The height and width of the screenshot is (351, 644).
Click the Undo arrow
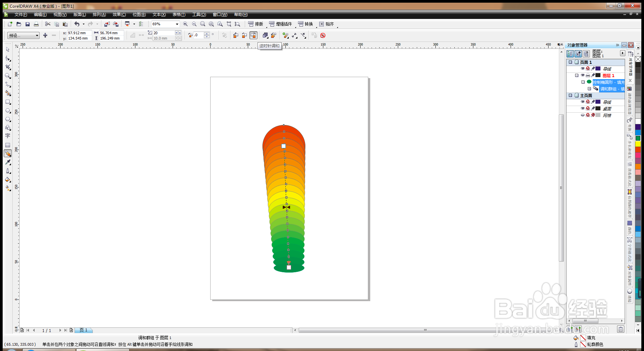pos(77,24)
